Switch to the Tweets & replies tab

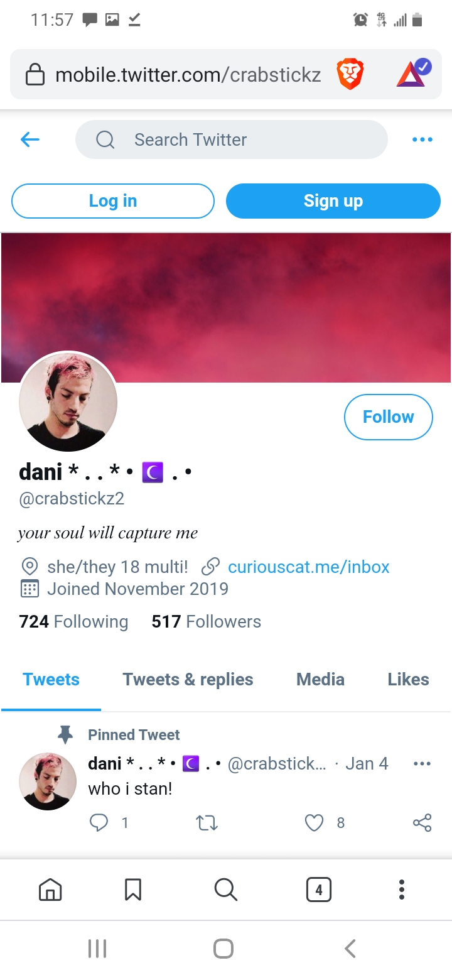pyautogui.click(x=188, y=679)
